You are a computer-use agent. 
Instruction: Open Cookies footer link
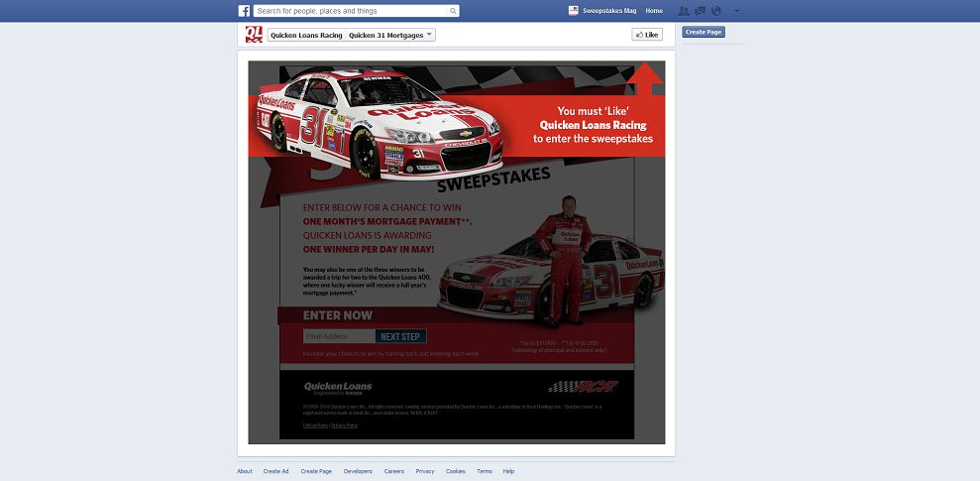(456, 472)
